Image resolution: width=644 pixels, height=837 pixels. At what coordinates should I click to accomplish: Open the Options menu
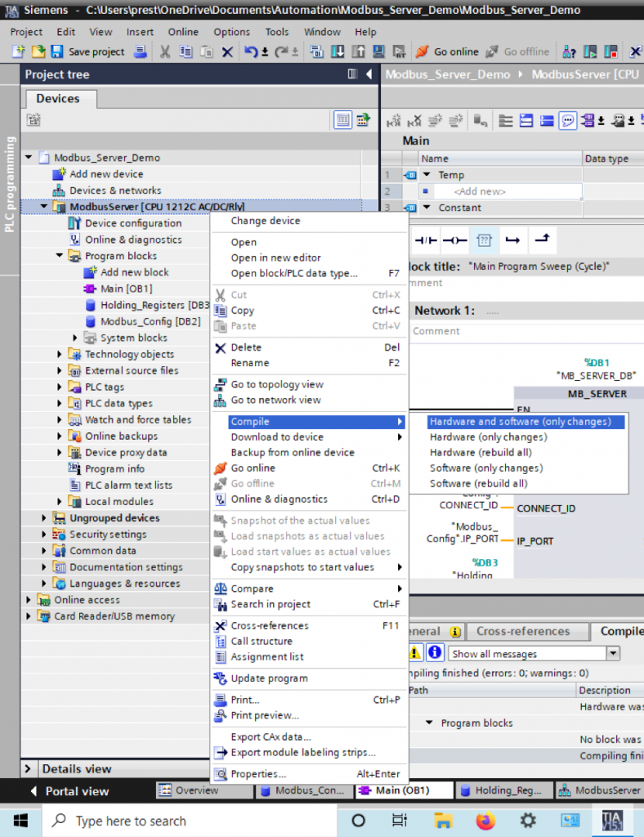pos(231,32)
